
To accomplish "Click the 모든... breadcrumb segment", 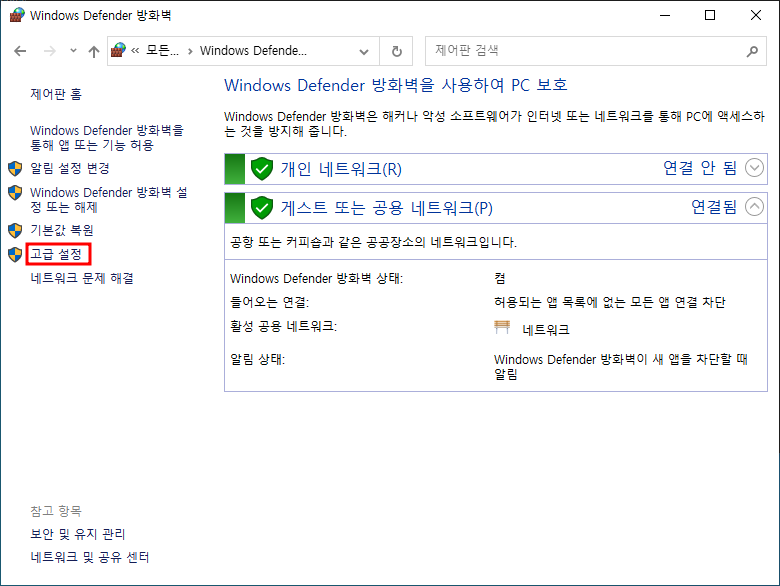I will (162, 50).
